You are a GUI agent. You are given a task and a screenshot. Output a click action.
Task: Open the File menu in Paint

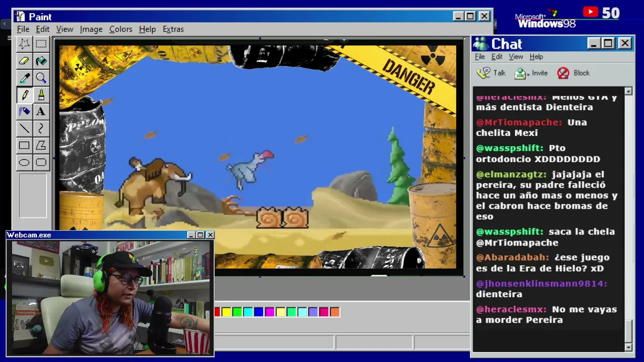coord(23,29)
